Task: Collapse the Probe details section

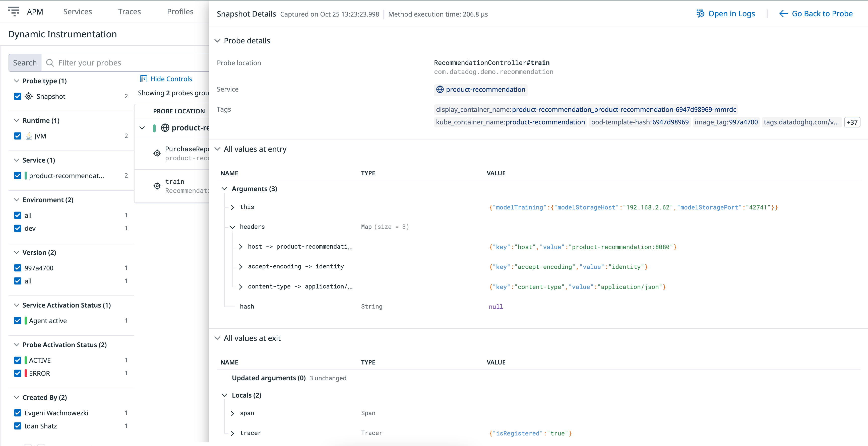Action: pos(218,41)
